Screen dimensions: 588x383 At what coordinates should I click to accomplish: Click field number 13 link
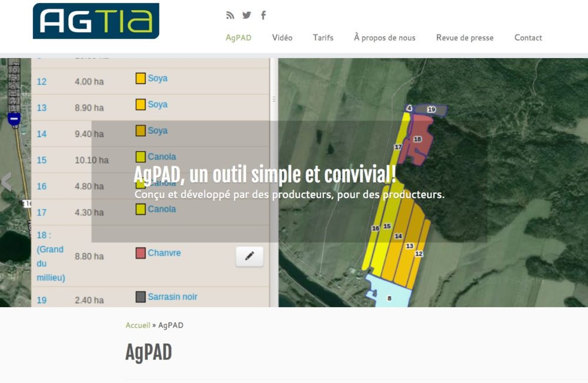click(42, 108)
